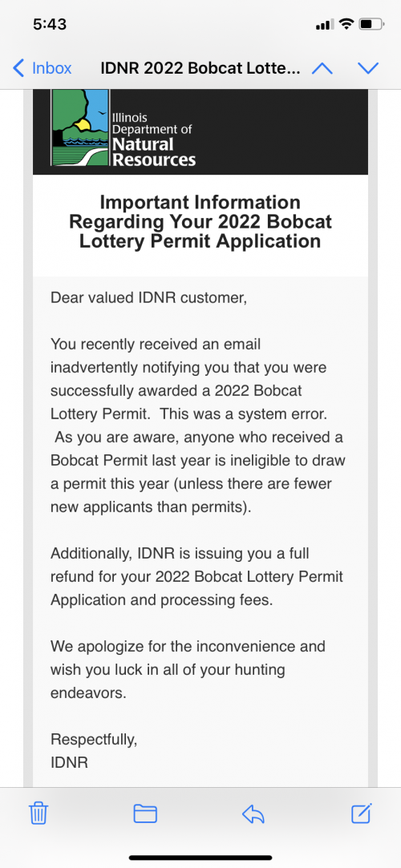The image size is (401, 868).
Task: Tap Natural Resources text in banner
Action: tap(154, 152)
